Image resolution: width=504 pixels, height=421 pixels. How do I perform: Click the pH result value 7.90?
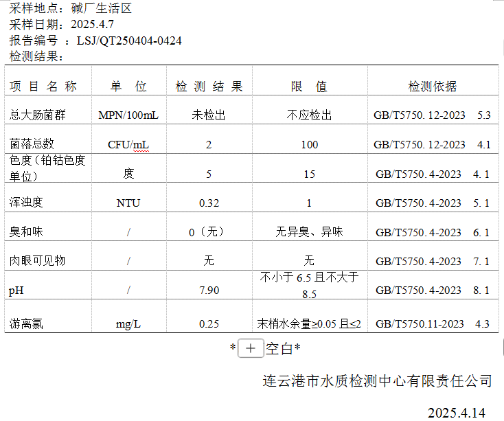pos(209,291)
